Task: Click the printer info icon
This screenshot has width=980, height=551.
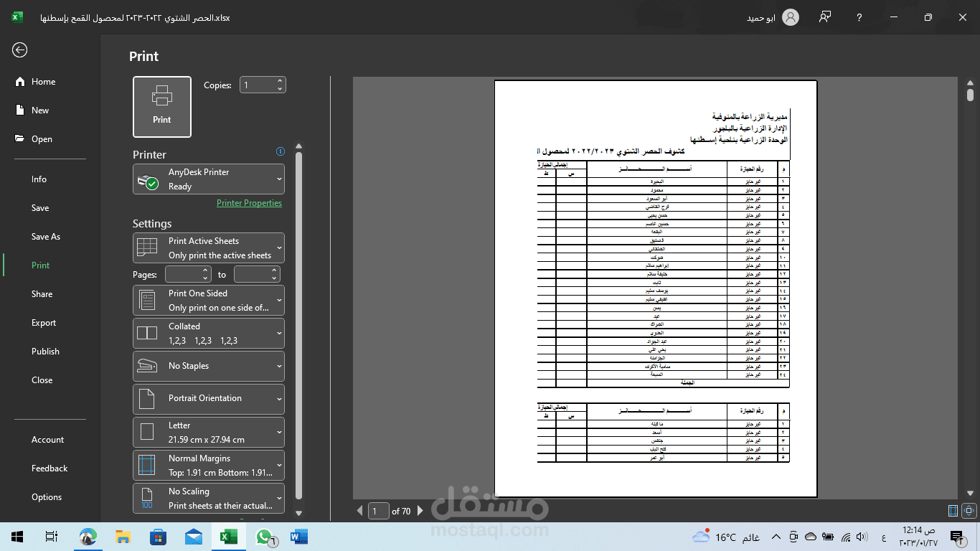Action: pos(281,151)
